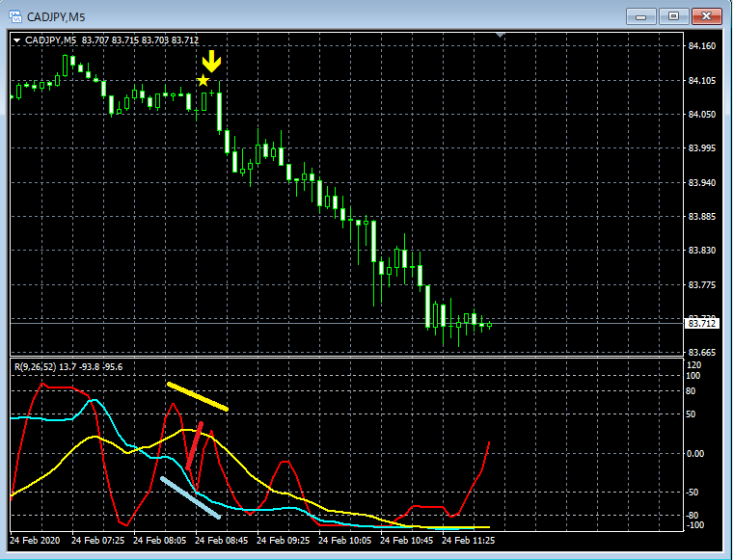Maximize the CADJPY,M5 chart window

coord(673,16)
